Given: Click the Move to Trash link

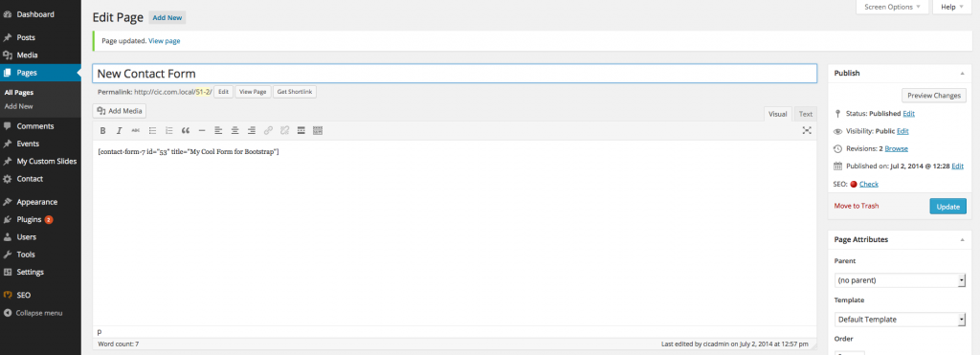Looking at the screenshot, I should [857, 206].
